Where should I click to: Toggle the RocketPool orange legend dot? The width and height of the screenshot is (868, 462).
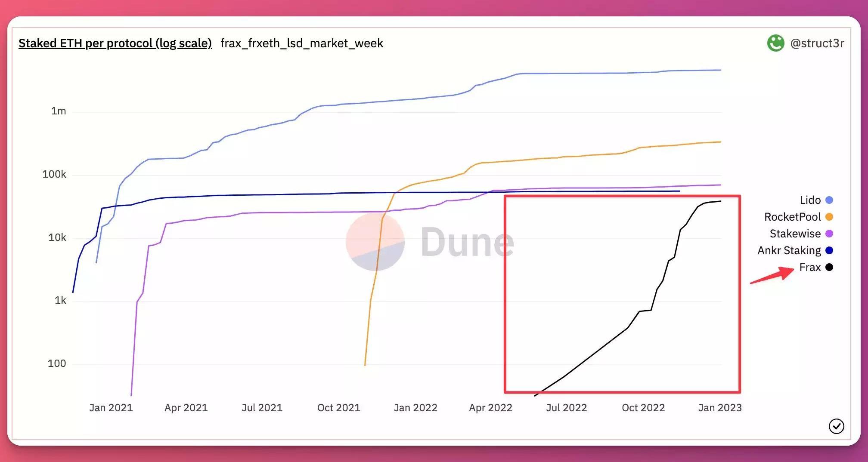pyautogui.click(x=829, y=217)
